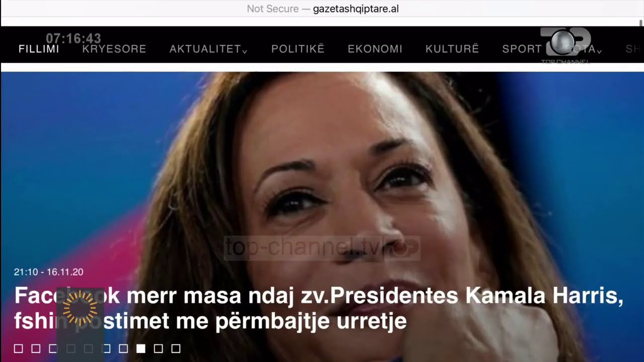The height and width of the screenshot is (362, 644).
Task: Open the KULTURË section
Action: coord(452,49)
